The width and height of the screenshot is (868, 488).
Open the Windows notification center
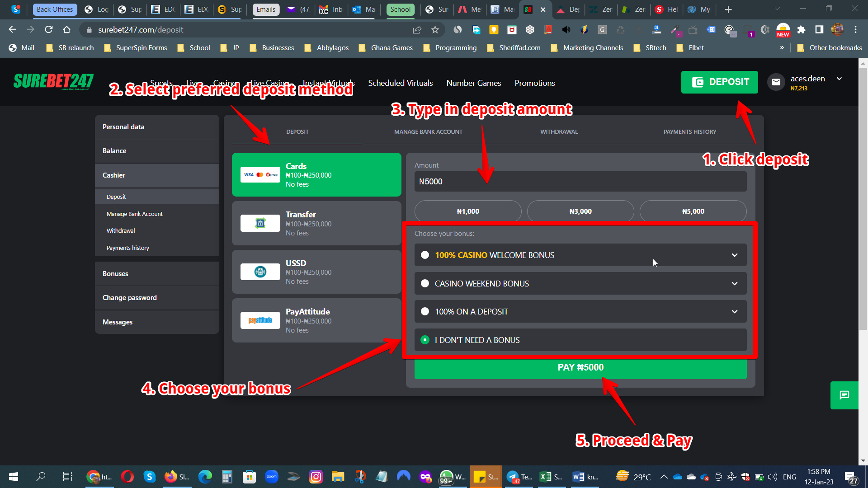pos(851,477)
